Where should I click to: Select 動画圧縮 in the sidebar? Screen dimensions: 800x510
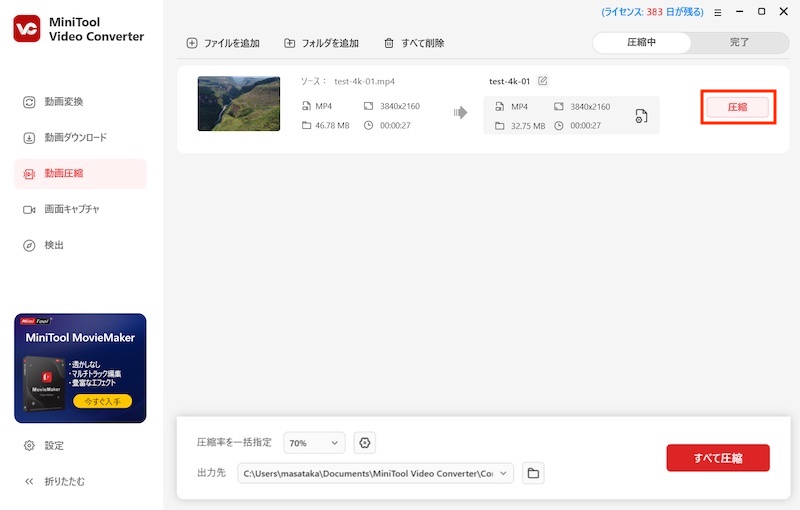tap(64, 173)
